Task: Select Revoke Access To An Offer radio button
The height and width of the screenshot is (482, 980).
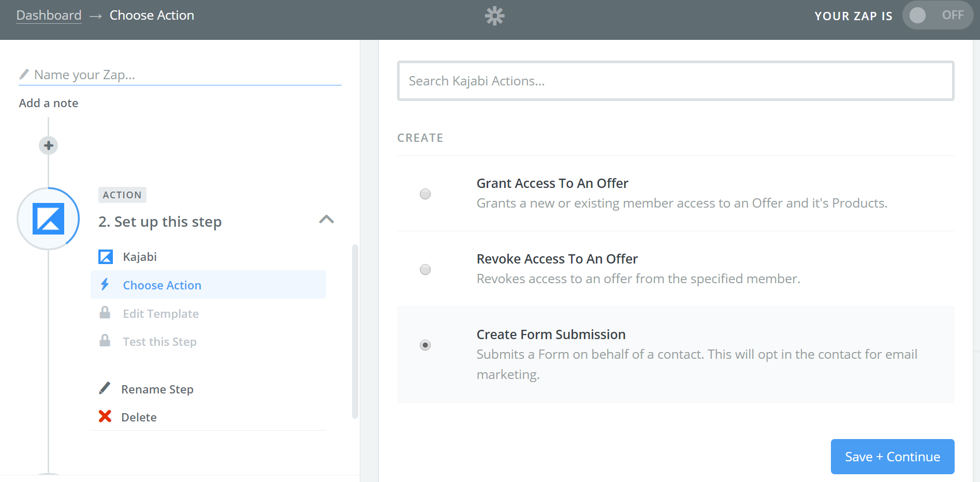Action: click(x=425, y=270)
